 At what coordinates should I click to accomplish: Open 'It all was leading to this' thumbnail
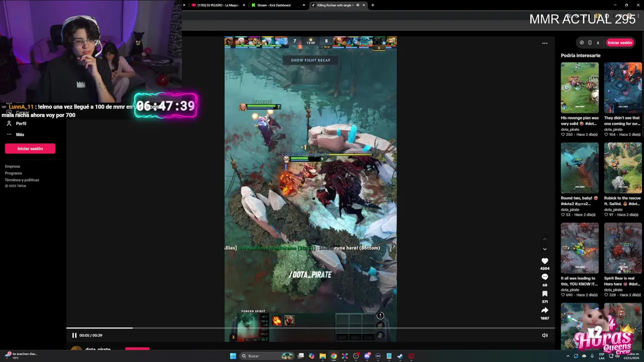click(580, 248)
